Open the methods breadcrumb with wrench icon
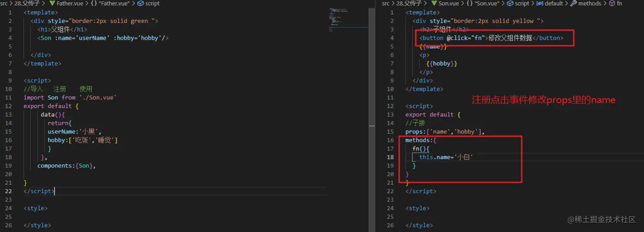Screen dimensions: 644x232 [586, 3]
